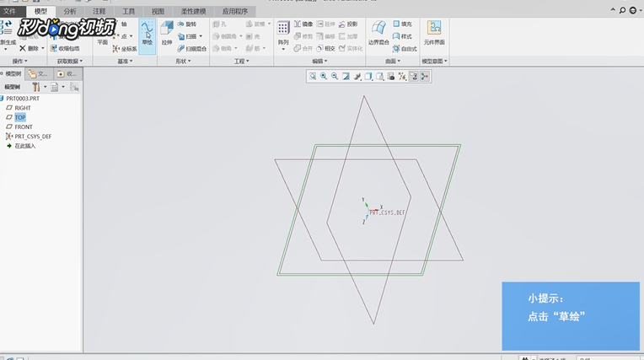Expand the Model Intent (模型意图) group
Image resolution: width=644 pixels, height=360 pixels.
(x=435, y=62)
